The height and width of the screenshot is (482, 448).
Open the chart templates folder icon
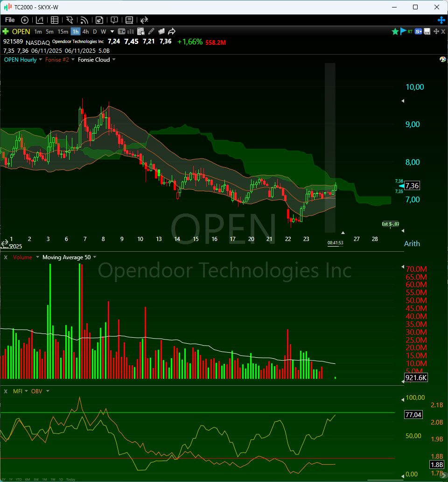(x=161, y=31)
